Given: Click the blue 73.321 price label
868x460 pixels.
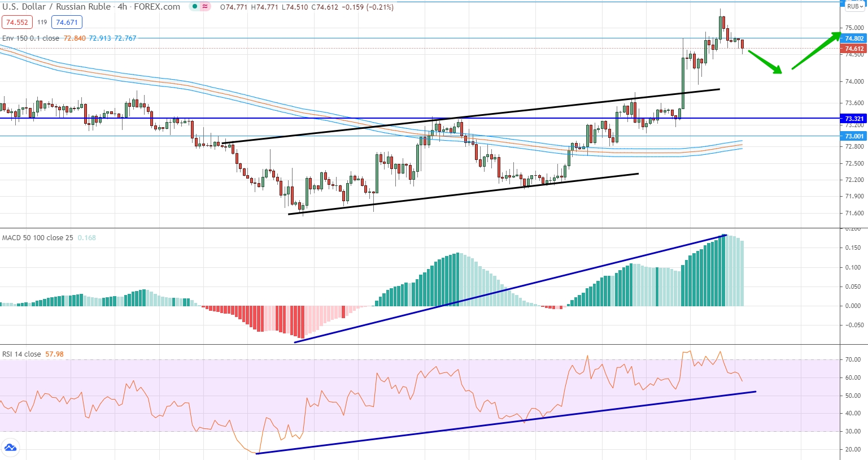Looking at the screenshot, I should 854,119.
